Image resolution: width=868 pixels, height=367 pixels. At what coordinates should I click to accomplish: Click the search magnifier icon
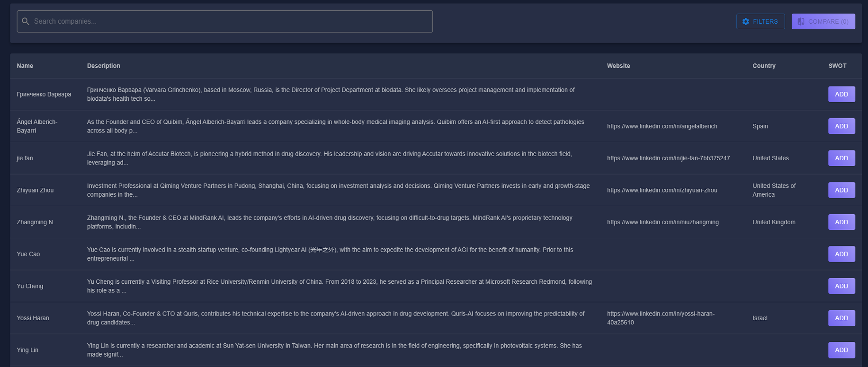(26, 21)
